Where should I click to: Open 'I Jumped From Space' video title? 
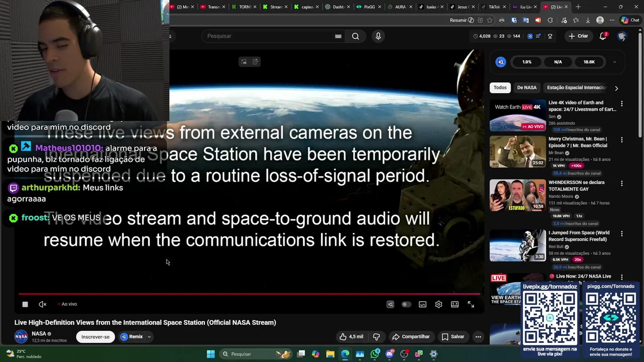(x=579, y=236)
